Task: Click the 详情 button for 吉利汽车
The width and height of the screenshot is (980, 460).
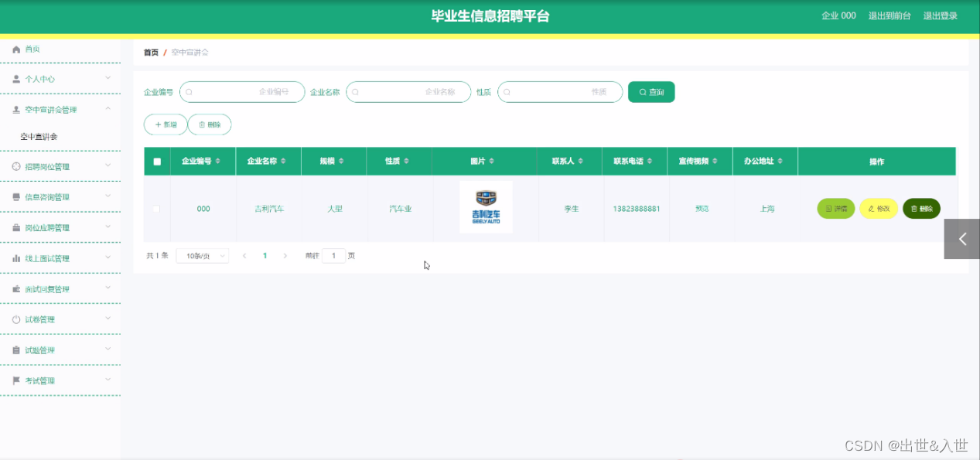Action: tap(836, 209)
